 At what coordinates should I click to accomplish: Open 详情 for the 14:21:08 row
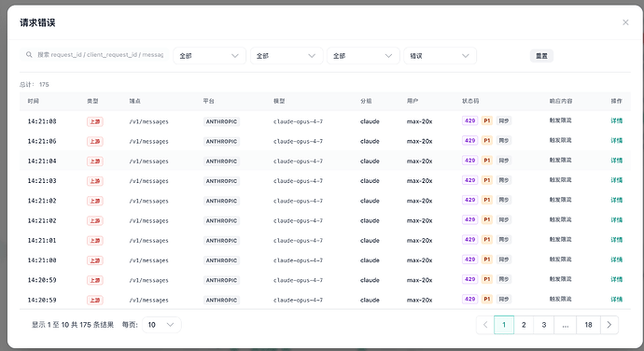(616, 120)
